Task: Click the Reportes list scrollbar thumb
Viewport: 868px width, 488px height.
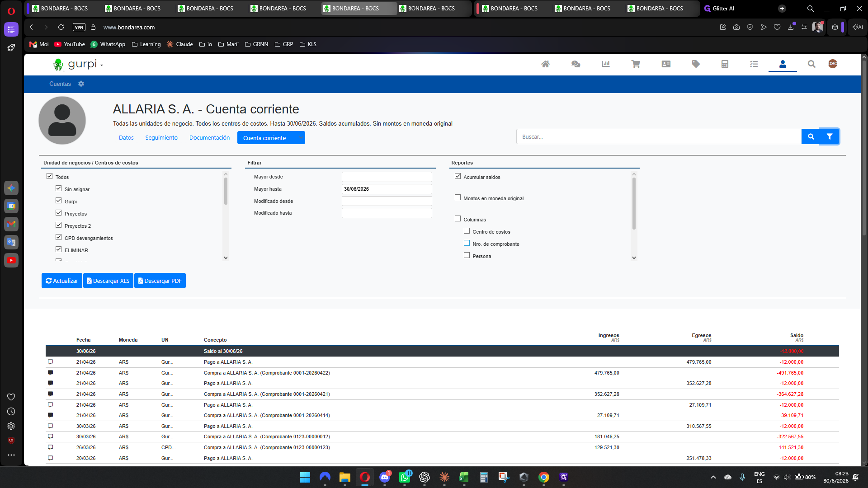Action: click(634, 203)
